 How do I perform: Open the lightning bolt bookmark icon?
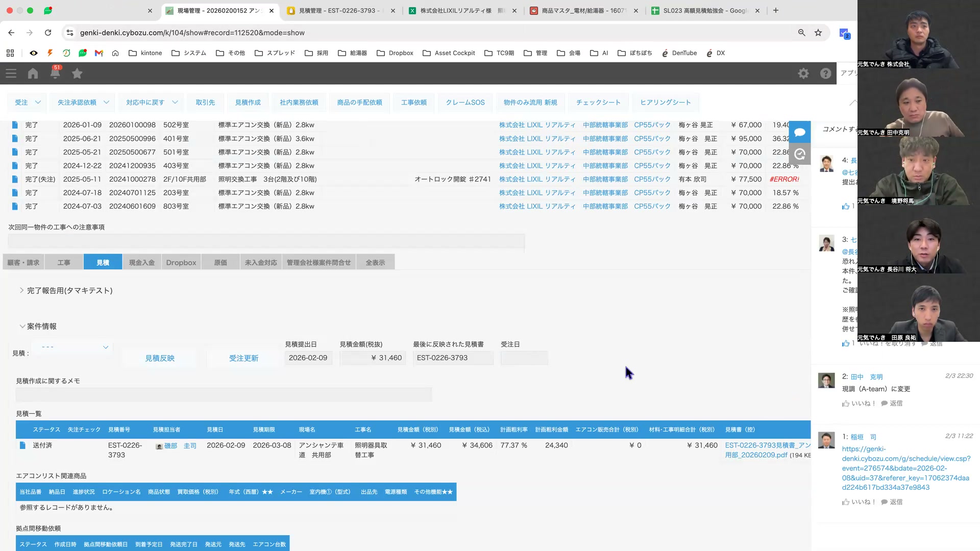click(50, 53)
